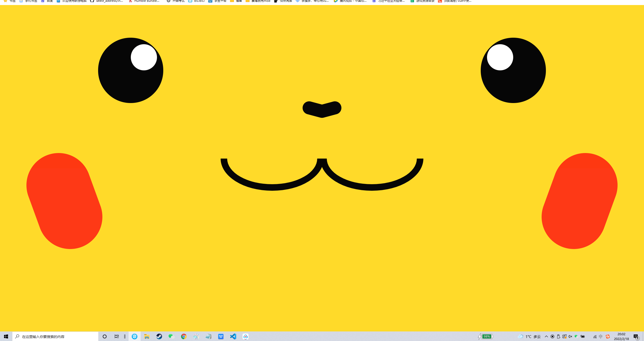Open the notification center icon
644x341 pixels.
(636, 336)
